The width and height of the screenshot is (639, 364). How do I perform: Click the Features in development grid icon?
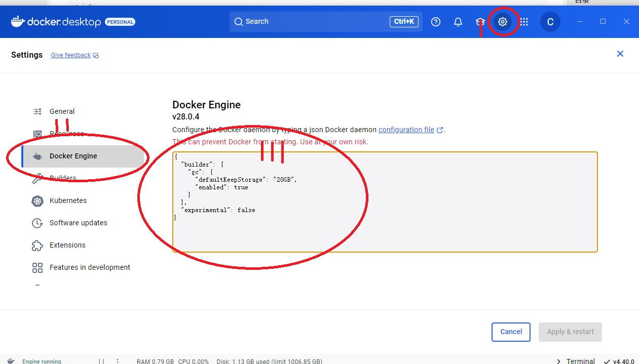[x=37, y=268]
